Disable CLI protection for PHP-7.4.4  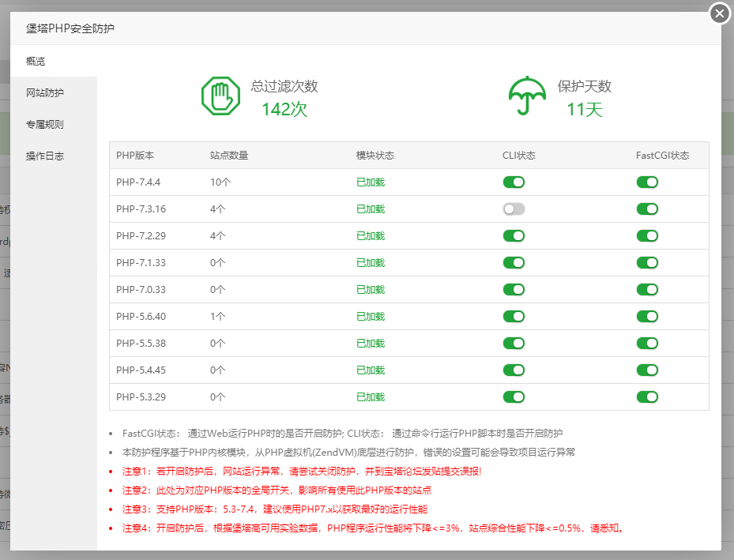[x=514, y=182]
